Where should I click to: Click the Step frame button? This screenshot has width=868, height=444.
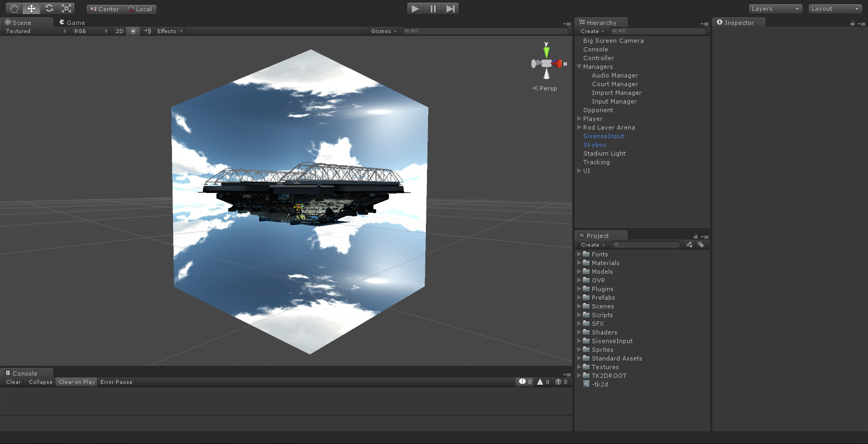pos(450,9)
